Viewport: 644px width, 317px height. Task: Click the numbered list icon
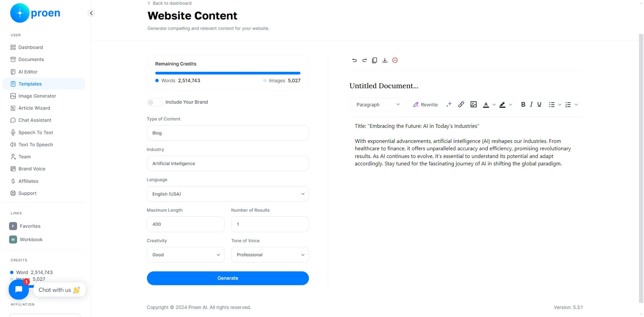click(x=568, y=105)
